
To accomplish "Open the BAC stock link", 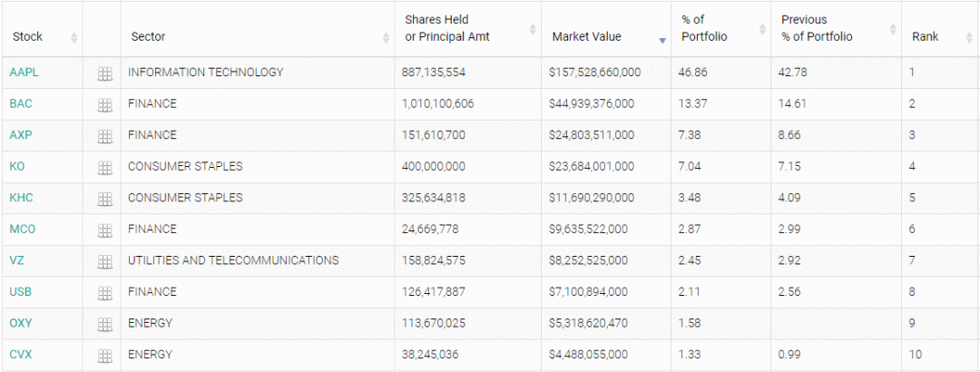I will (x=21, y=103).
